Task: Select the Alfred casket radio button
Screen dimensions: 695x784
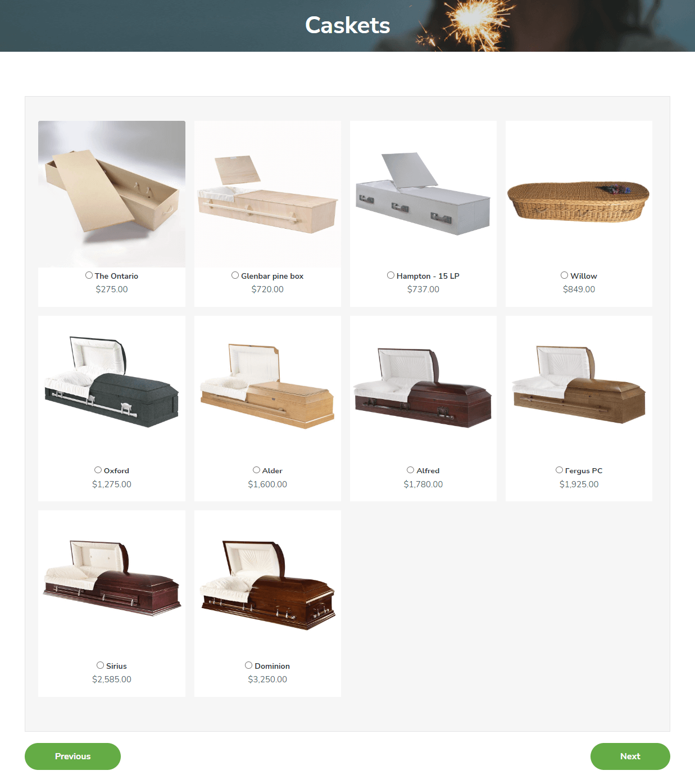Action: click(410, 470)
